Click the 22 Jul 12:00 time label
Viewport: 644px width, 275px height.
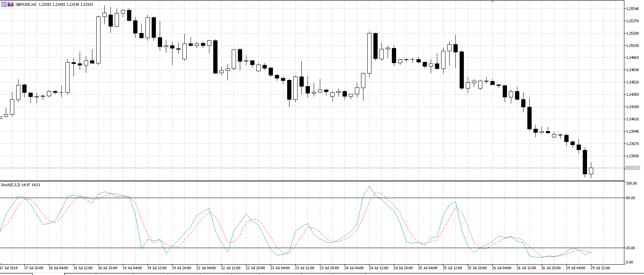click(231, 268)
